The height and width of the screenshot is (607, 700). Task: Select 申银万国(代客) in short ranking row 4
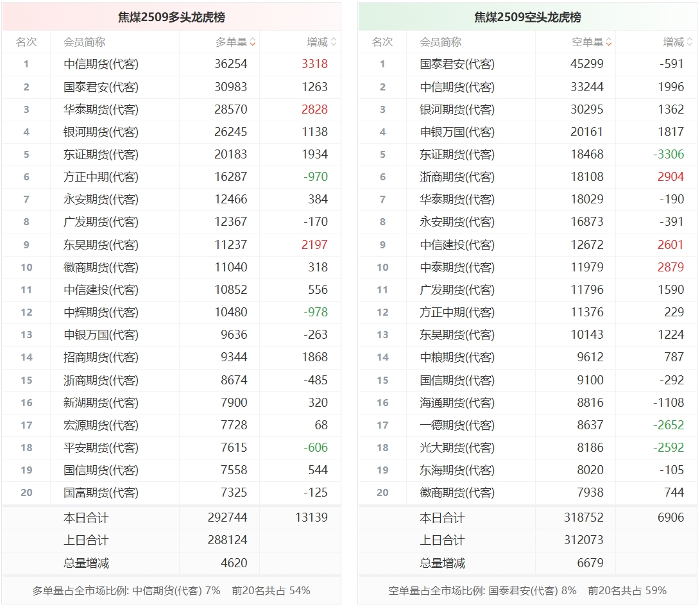(457, 132)
